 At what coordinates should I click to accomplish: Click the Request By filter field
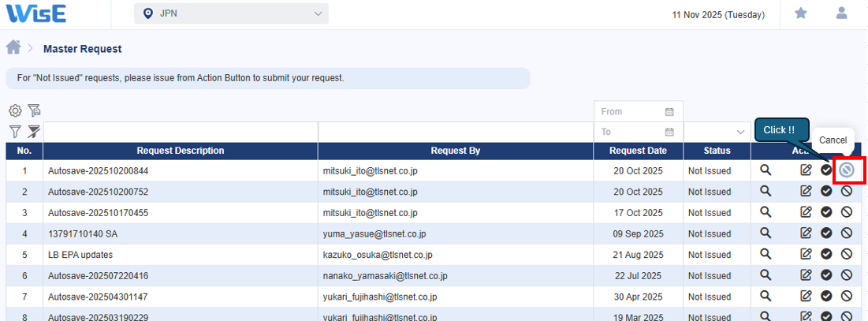[x=455, y=133]
